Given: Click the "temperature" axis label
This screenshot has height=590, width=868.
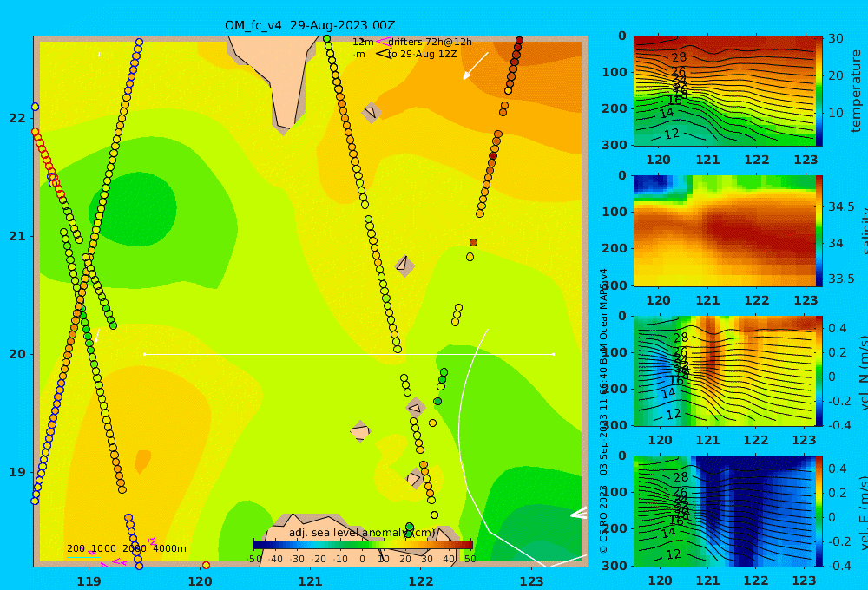Looking at the screenshot, I should pos(856,91).
